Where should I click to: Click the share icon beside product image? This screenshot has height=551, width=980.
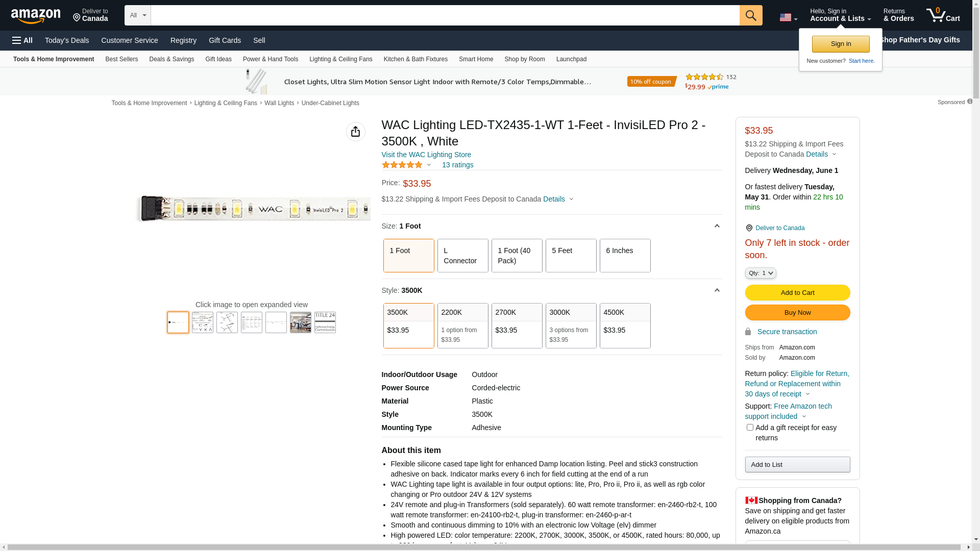[x=355, y=132]
